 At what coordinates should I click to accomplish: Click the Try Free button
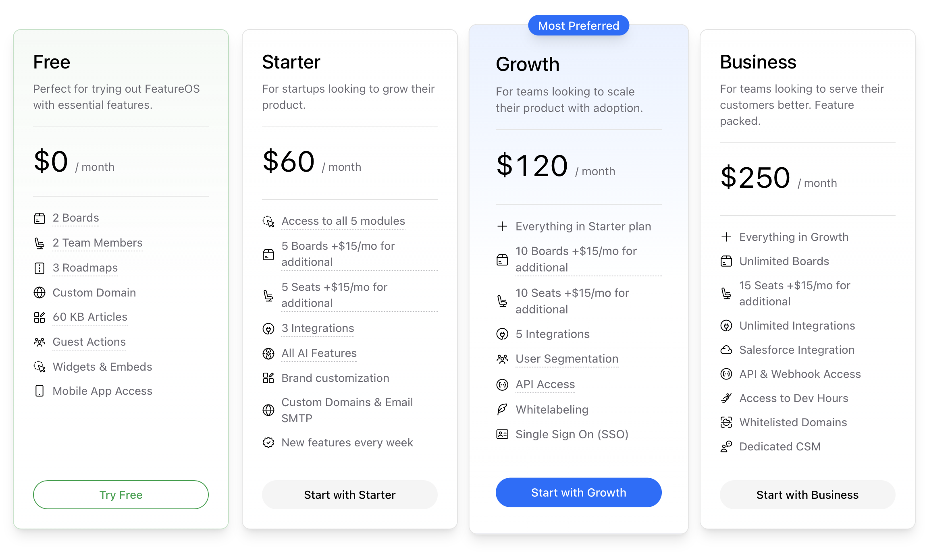click(121, 495)
